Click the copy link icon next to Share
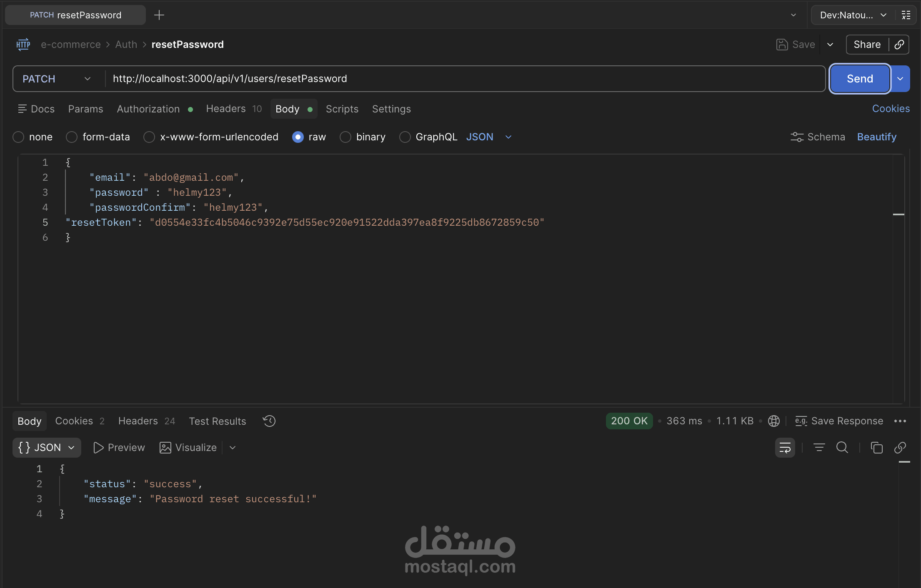Image resolution: width=921 pixels, height=588 pixels. 899,45
